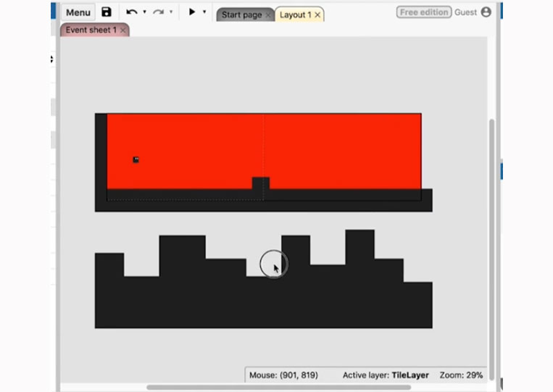Undo the last action
The image size is (553, 392).
(132, 12)
